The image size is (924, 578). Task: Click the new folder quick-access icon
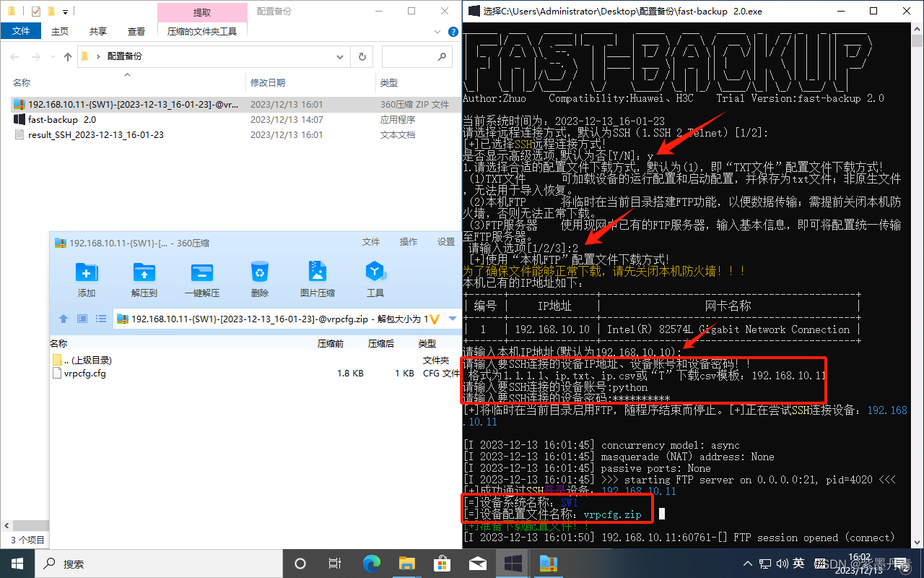(x=51, y=12)
